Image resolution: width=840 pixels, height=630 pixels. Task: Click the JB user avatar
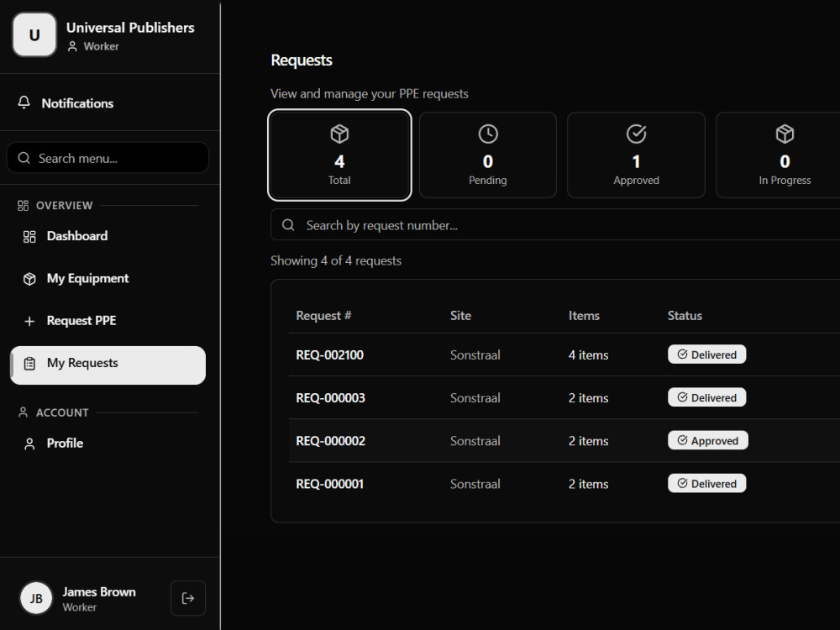click(36, 598)
